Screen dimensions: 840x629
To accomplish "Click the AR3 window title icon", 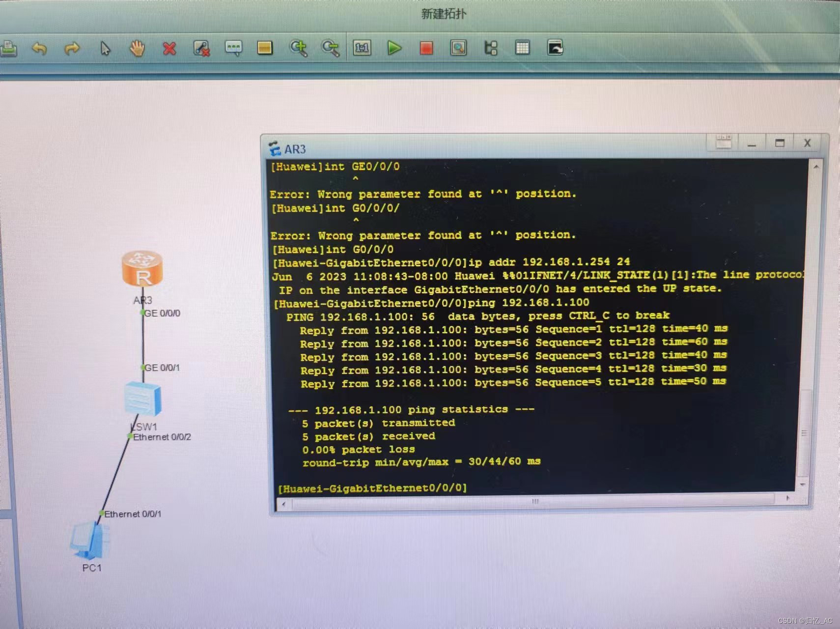I will [275, 148].
